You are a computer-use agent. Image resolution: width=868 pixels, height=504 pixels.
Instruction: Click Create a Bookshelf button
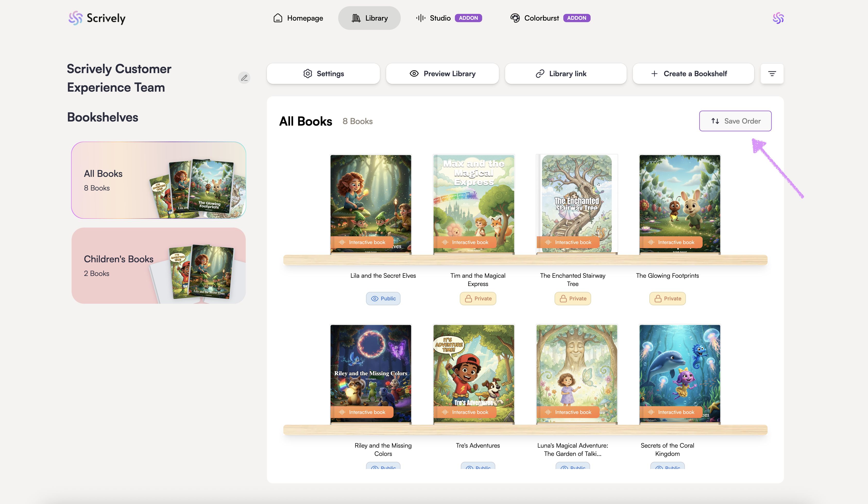tap(693, 74)
